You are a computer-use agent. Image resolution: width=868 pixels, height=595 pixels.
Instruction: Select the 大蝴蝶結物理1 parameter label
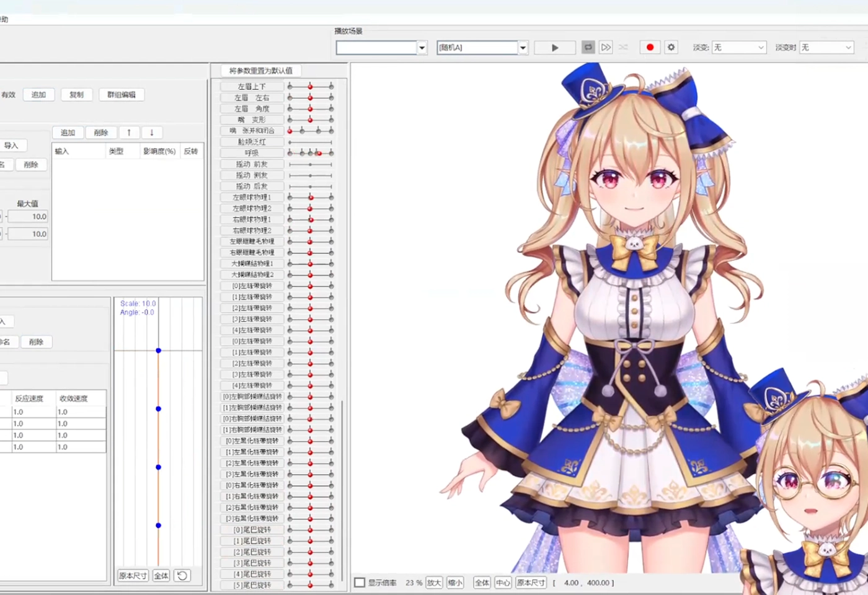pyautogui.click(x=252, y=263)
